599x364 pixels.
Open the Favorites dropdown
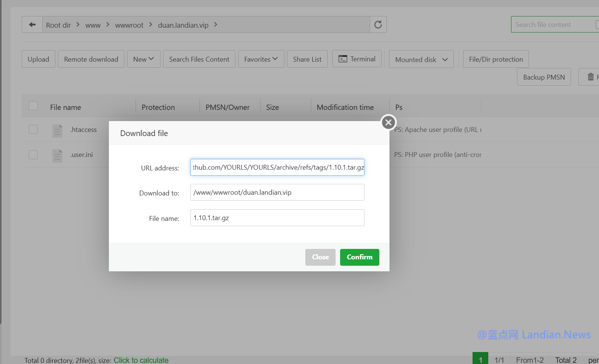261,59
